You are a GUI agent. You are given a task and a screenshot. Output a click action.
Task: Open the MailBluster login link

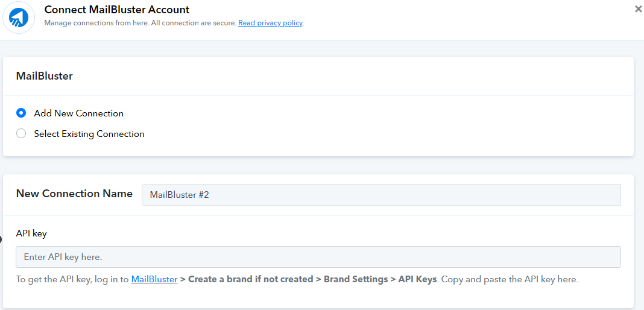tap(154, 280)
